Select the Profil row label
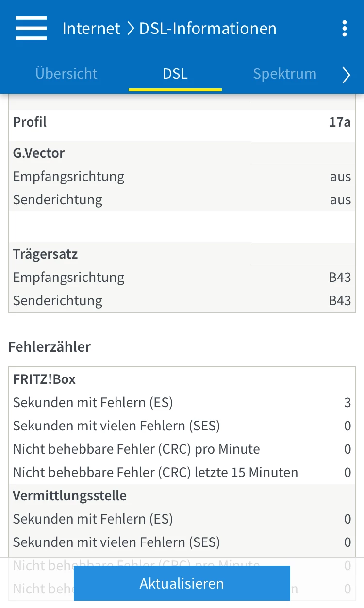Screen dimensions: 364x608 (30, 122)
